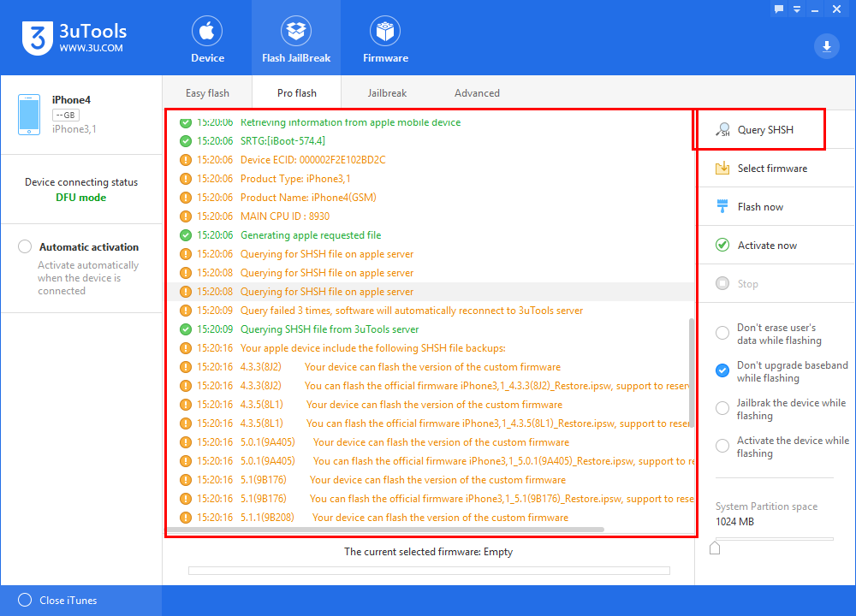
Task: Click the Stop button label
Action: pos(748,284)
